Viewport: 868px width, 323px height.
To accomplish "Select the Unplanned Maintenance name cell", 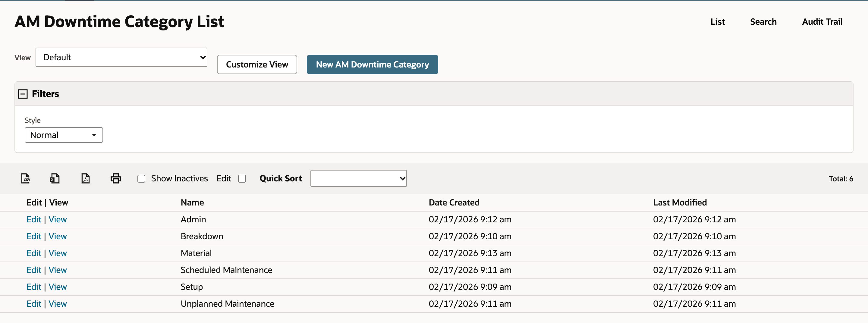I will pyautogui.click(x=228, y=304).
